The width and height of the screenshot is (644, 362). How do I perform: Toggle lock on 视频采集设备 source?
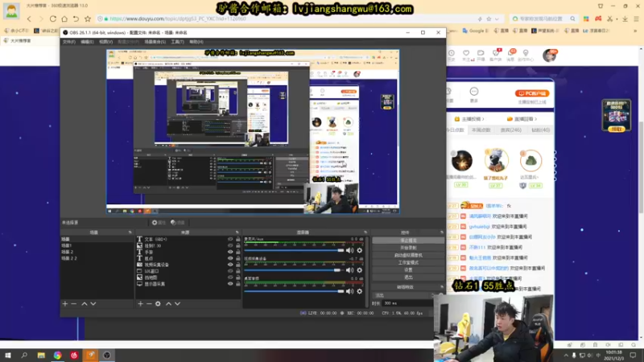click(237, 265)
